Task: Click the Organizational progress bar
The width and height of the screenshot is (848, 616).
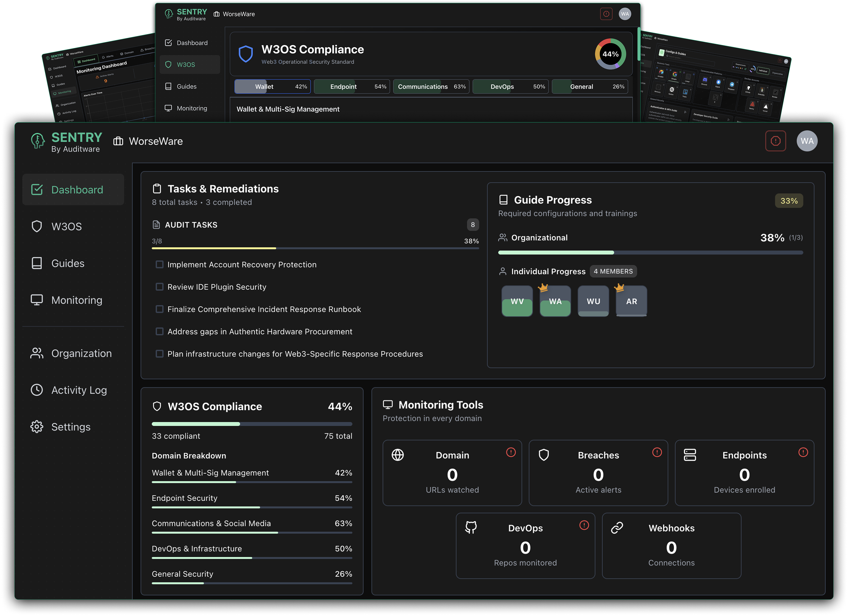Action: [650, 252]
